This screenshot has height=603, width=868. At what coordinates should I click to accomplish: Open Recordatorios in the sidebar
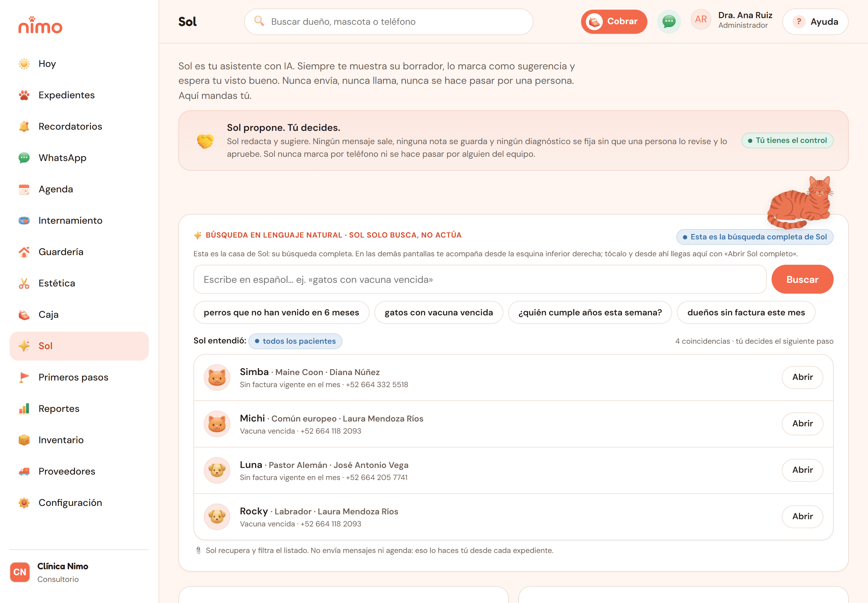79,127
